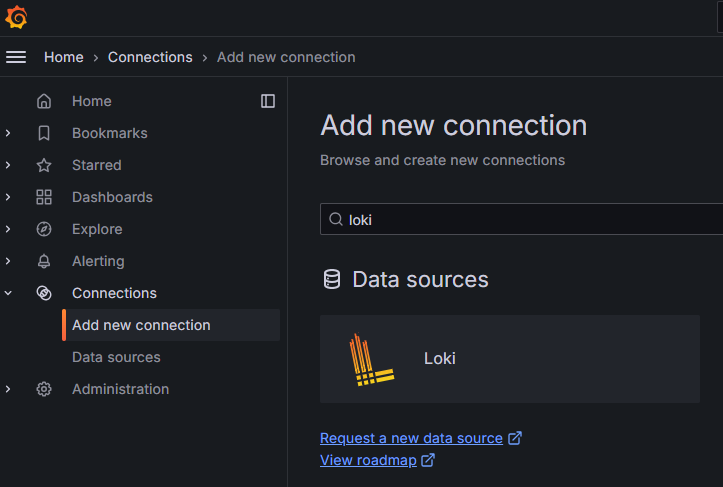Click the Starred star icon

tap(44, 165)
